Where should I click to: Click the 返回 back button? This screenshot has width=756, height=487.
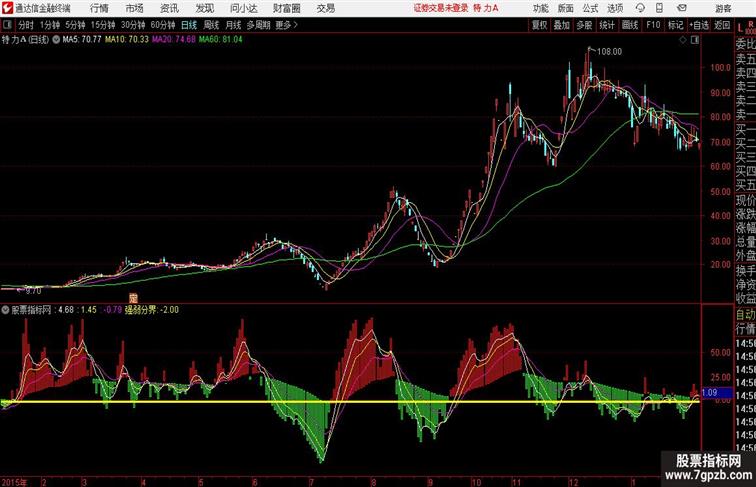(722, 25)
